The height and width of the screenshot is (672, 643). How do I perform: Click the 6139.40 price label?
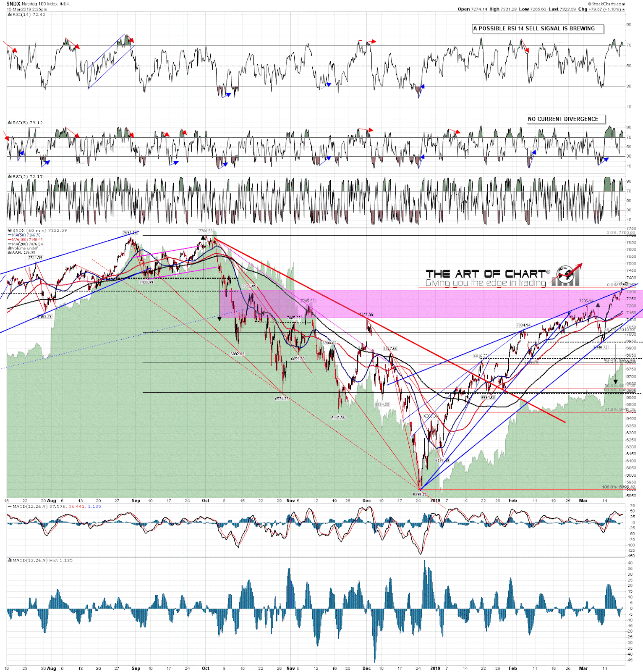pos(442,461)
